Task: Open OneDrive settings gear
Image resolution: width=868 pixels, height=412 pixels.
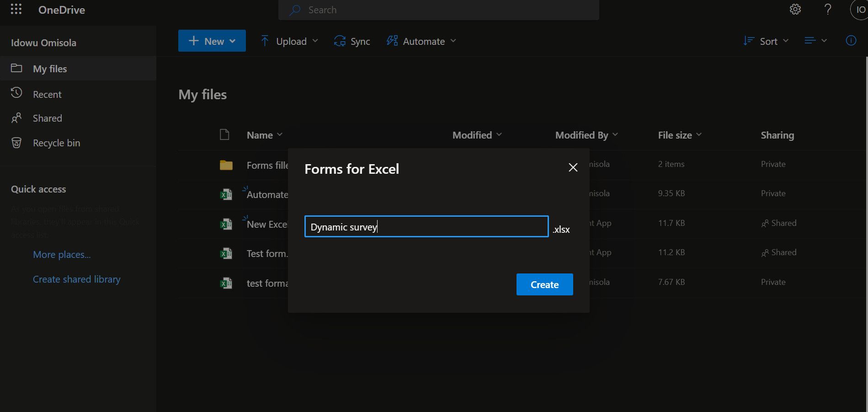Action: 795,9
